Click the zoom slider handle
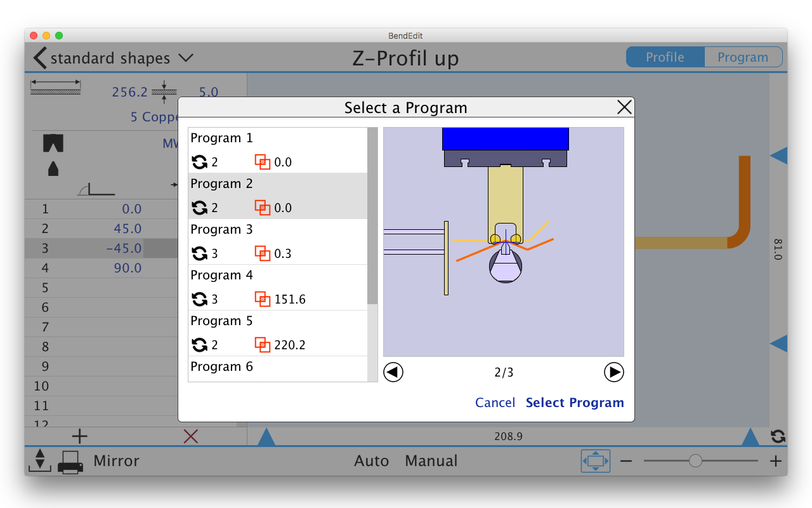The width and height of the screenshot is (812, 508). pyautogui.click(x=695, y=461)
